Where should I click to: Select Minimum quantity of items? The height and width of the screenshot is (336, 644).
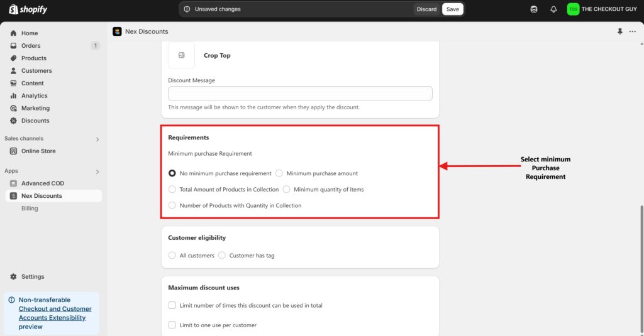click(x=287, y=189)
